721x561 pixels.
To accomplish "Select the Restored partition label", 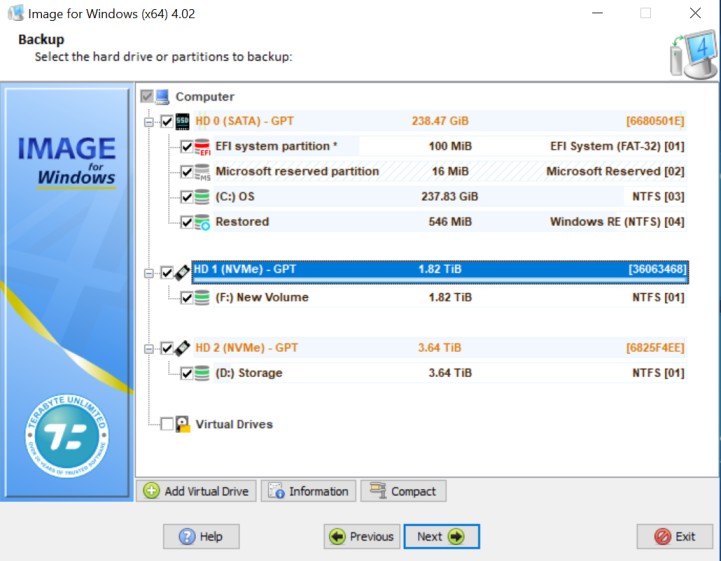I will point(242,222).
